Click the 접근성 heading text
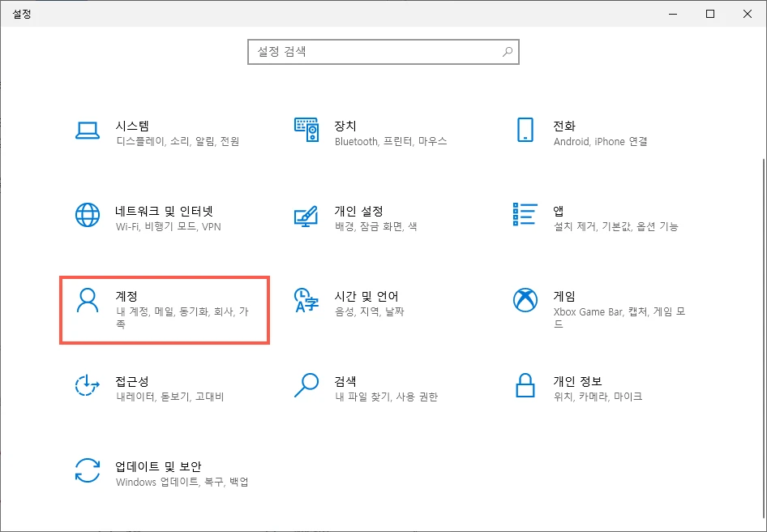 [132, 381]
